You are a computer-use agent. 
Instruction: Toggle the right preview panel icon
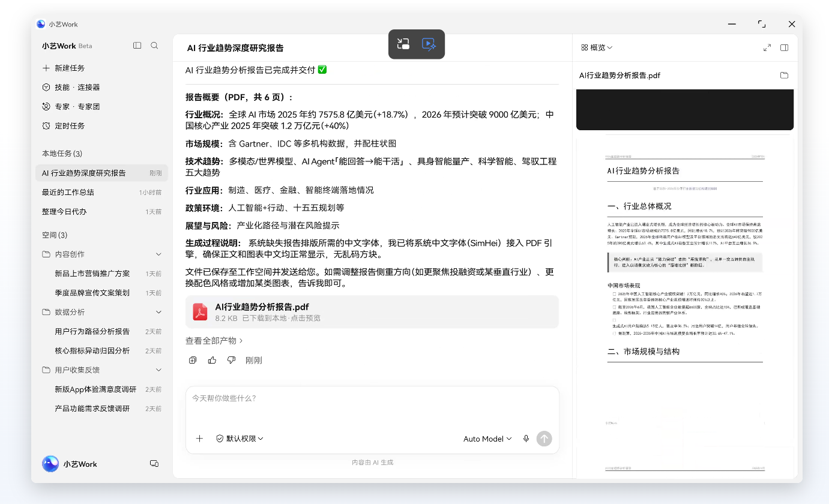pos(784,47)
